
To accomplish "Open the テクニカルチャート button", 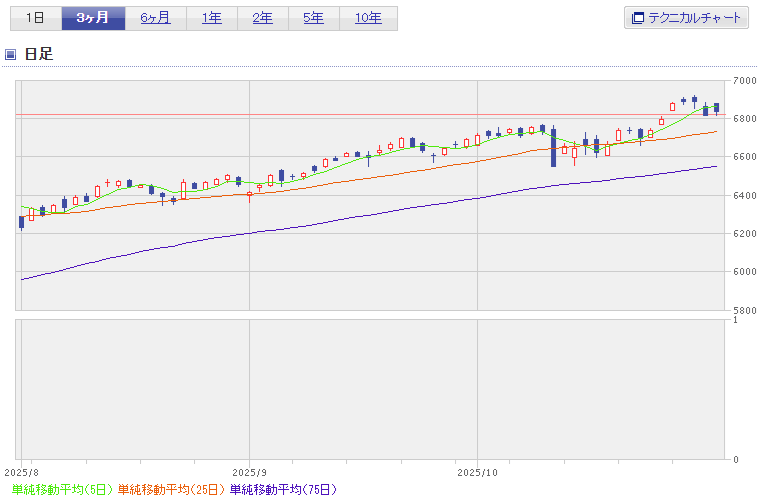I will tap(687, 18).
